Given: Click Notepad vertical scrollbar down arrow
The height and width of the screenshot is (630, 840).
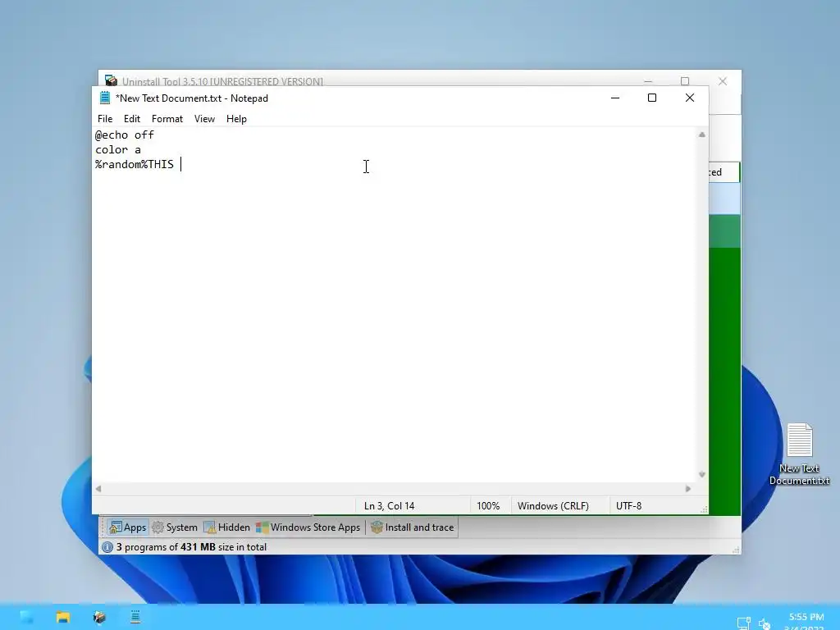Looking at the screenshot, I should click(702, 475).
